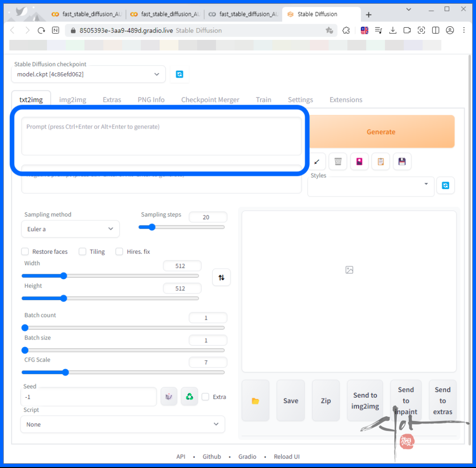The image size is (476, 468).
Task: Go back in the browser
Action: 13,30
